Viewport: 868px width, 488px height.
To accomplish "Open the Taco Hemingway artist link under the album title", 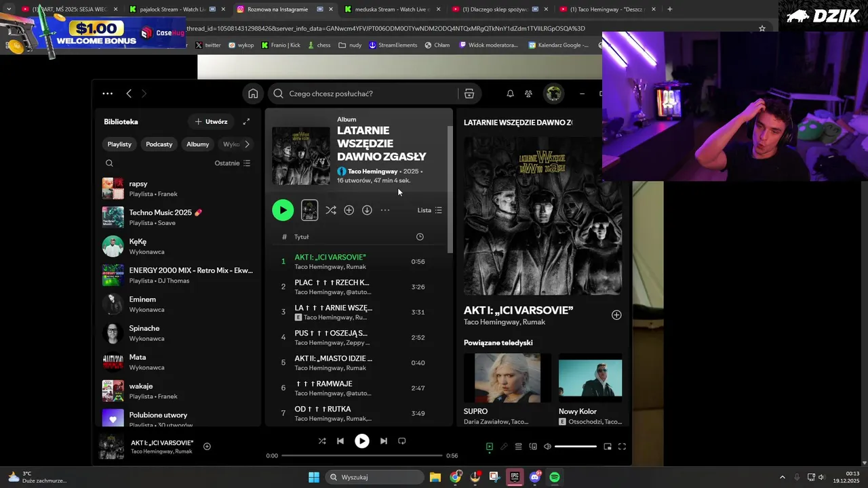I will tap(372, 171).
